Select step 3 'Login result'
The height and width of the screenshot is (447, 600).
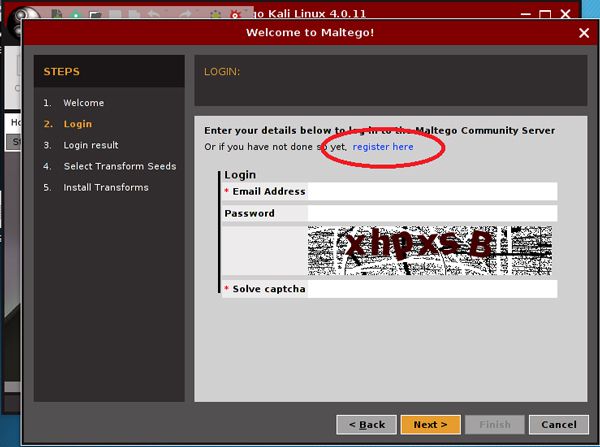(91, 145)
